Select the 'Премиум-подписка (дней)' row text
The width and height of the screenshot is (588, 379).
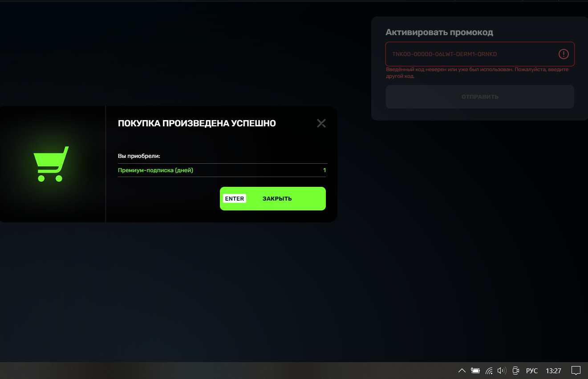click(155, 170)
